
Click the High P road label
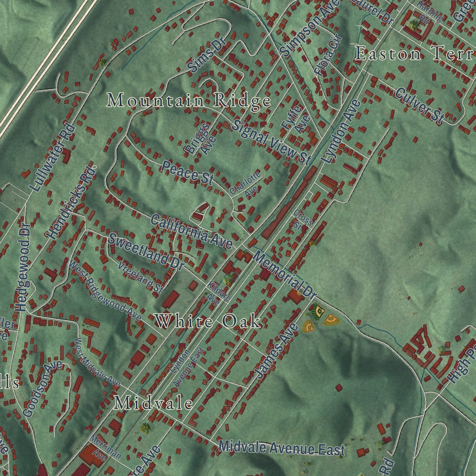pyautogui.click(x=462, y=365)
